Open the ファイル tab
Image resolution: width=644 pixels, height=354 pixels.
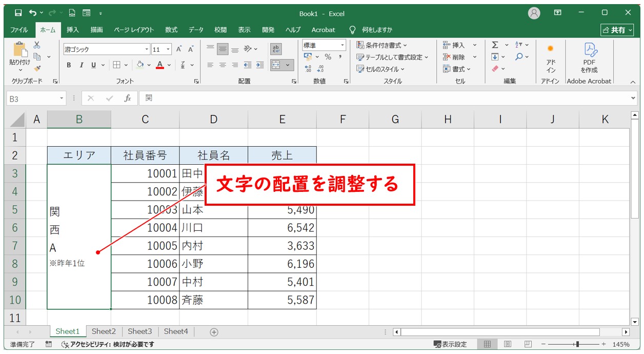click(19, 30)
